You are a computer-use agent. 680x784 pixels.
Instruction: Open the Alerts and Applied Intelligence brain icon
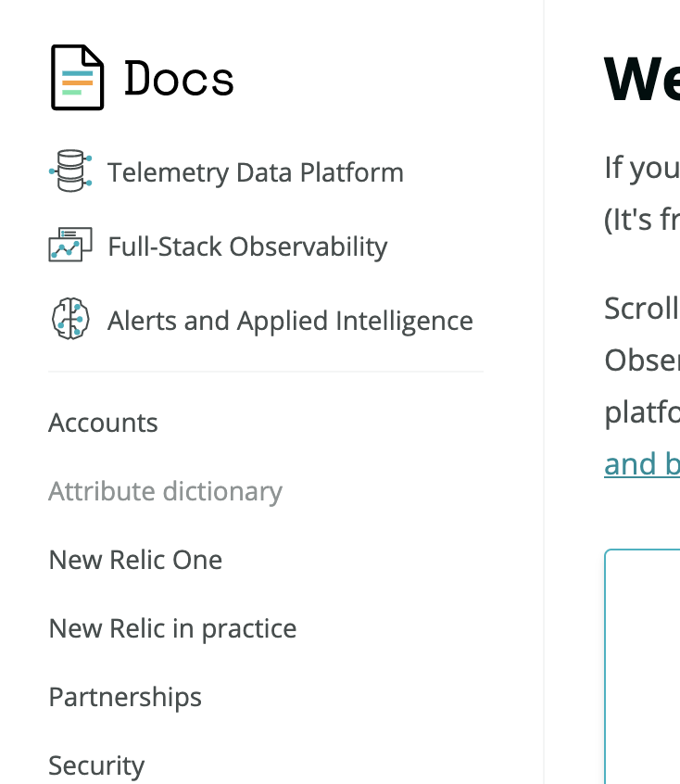point(69,319)
